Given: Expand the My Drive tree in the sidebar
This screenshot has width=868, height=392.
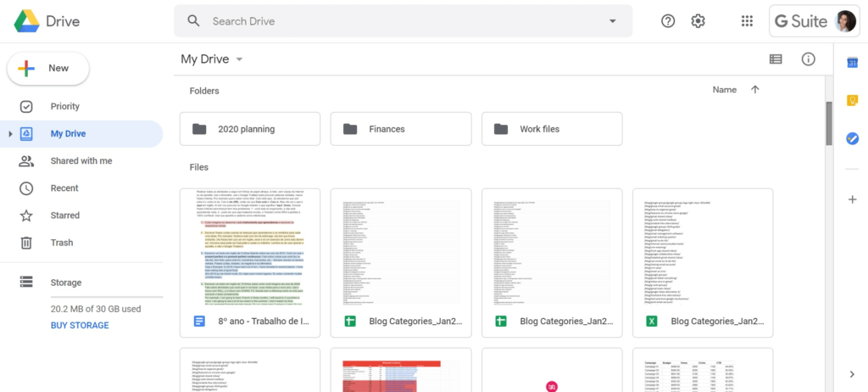Looking at the screenshot, I should (x=10, y=134).
